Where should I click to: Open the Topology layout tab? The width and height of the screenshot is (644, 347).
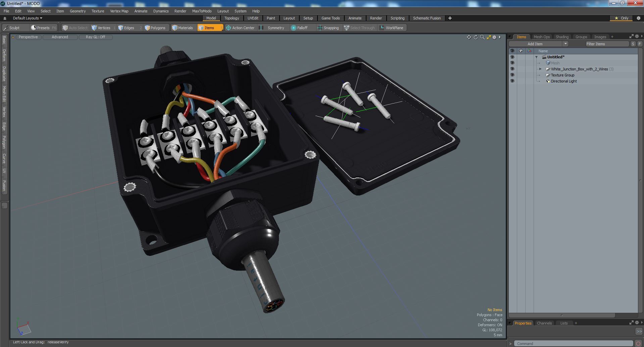click(x=232, y=18)
